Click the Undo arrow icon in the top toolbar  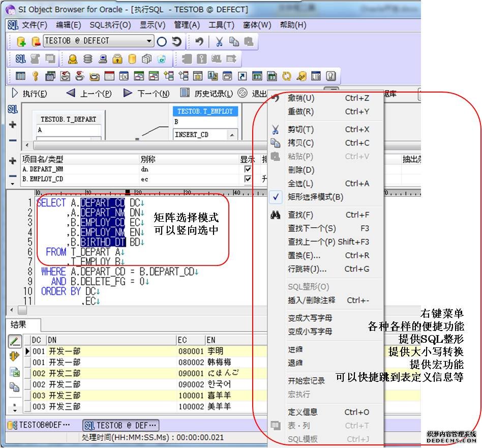pos(199,42)
